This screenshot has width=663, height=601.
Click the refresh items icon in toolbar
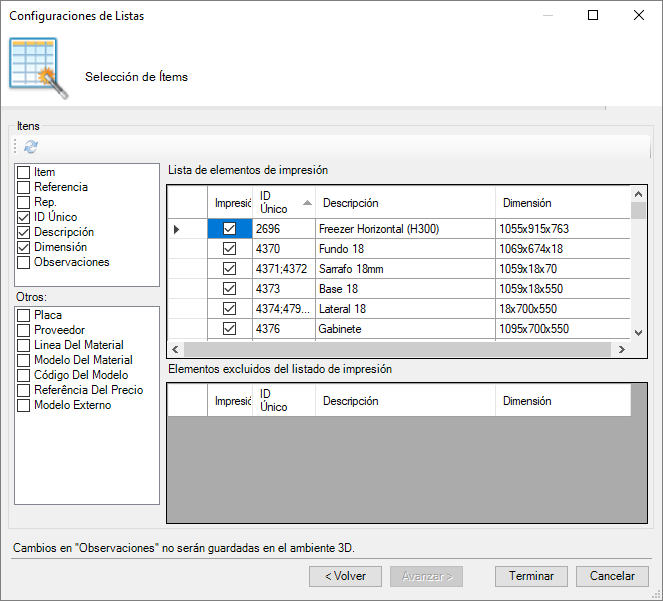31,147
